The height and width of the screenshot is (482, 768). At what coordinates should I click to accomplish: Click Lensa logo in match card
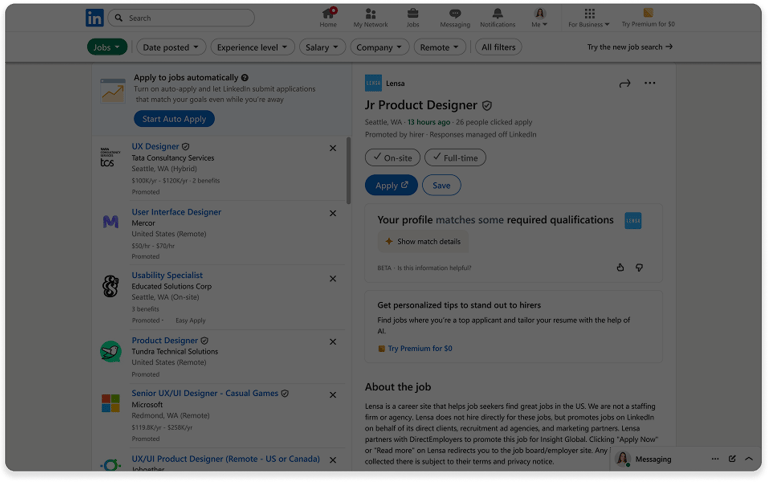point(633,220)
